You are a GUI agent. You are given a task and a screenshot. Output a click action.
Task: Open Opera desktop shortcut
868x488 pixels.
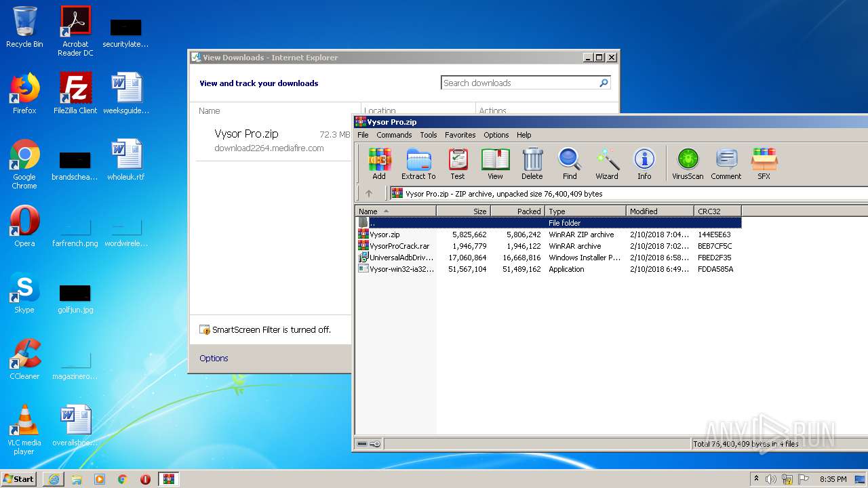coord(24,226)
